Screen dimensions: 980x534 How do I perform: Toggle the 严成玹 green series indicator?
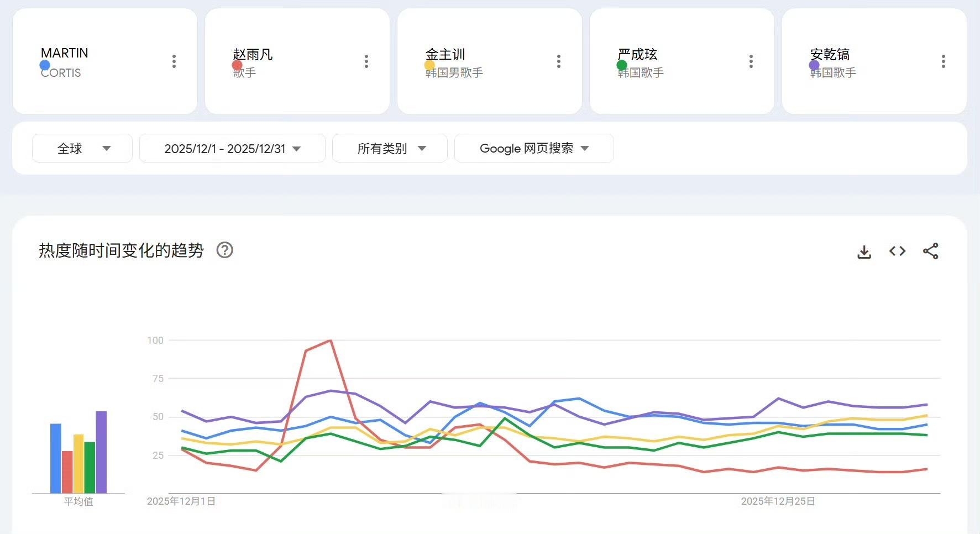(621, 64)
